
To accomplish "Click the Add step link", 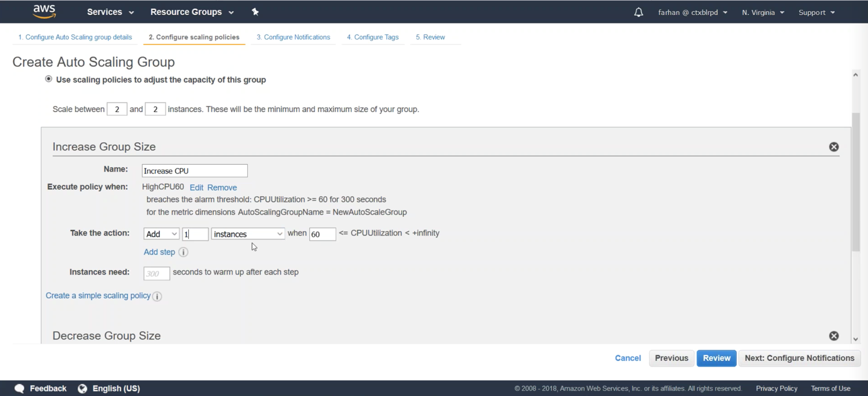I will (159, 252).
